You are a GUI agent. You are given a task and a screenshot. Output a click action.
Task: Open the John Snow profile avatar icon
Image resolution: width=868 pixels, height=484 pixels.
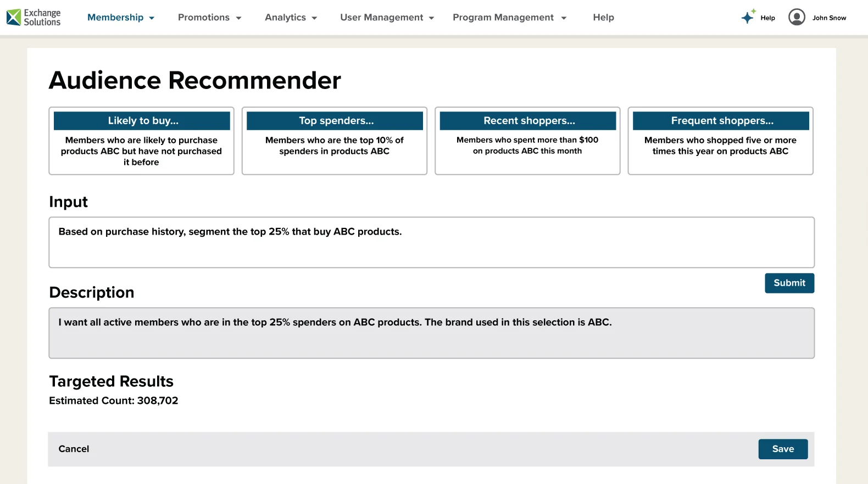click(x=797, y=18)
